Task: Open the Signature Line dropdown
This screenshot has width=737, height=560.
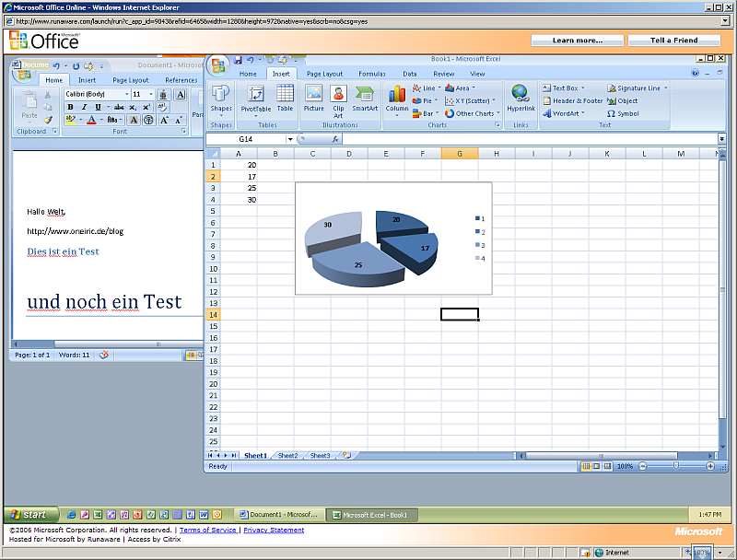Action: (638, 87)
